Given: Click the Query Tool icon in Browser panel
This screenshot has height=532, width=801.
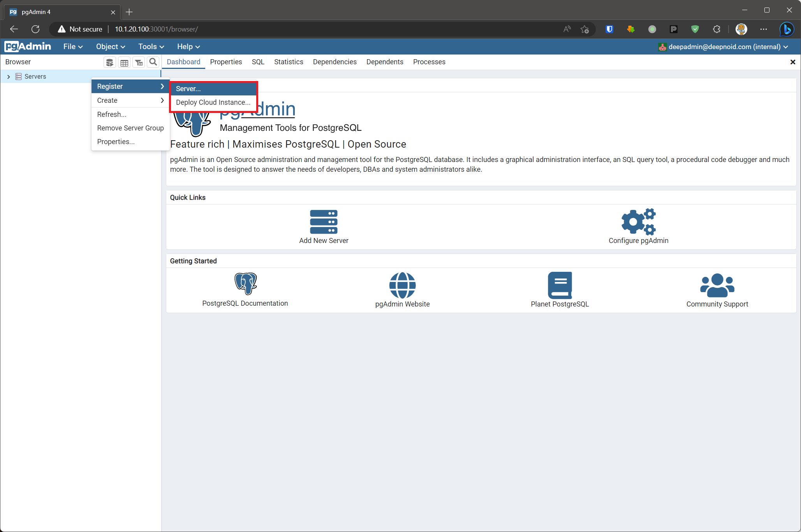Looking at the screenshot, I should 110,62.
